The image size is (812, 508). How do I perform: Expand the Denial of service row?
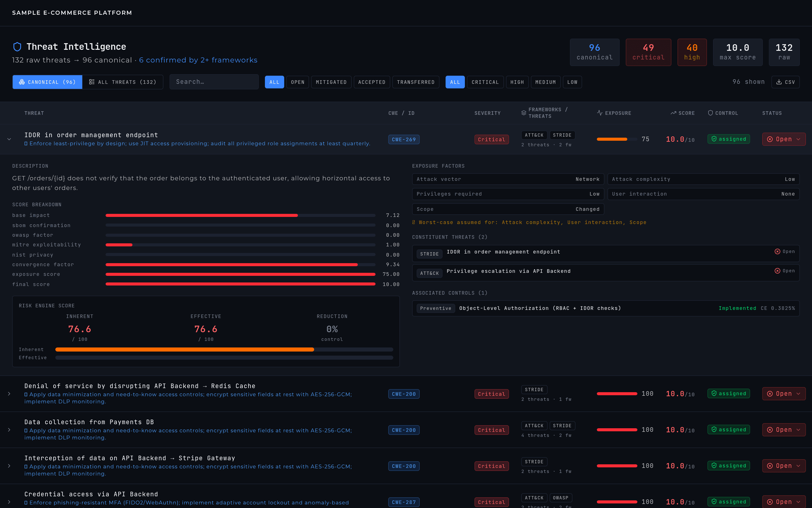tap(9, 393)
